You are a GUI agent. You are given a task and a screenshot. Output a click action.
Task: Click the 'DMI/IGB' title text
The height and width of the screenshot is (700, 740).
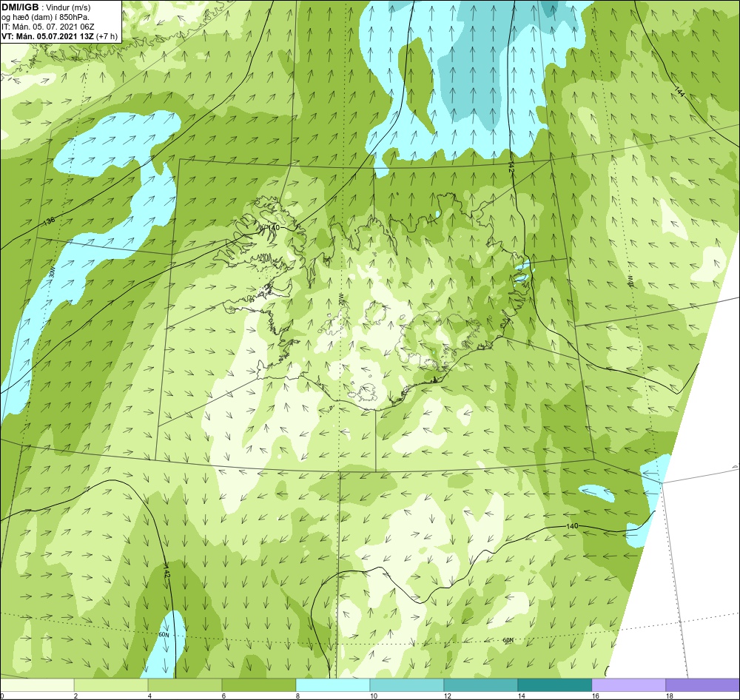click(x=20, y=7)
